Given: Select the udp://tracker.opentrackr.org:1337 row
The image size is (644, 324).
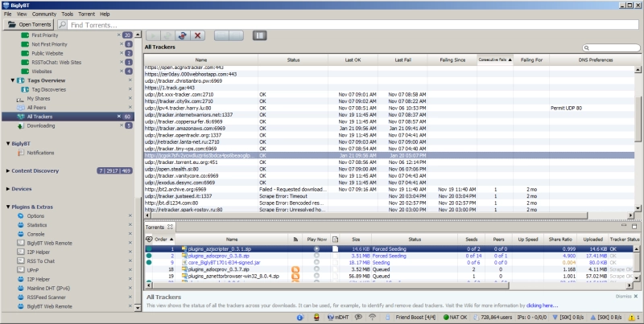Looking at the screenshot, I should pyautogui.click(x=390, y=135).
